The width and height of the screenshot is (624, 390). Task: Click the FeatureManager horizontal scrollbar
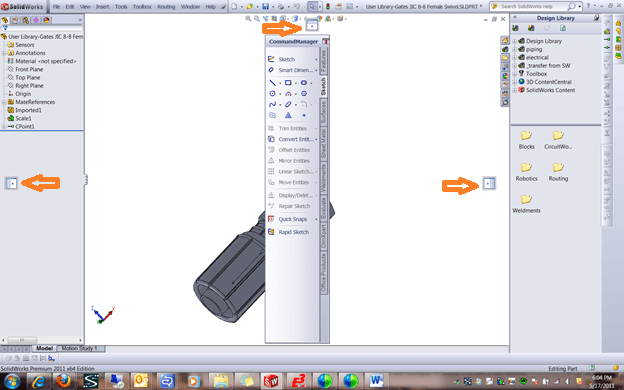(41, 340)
